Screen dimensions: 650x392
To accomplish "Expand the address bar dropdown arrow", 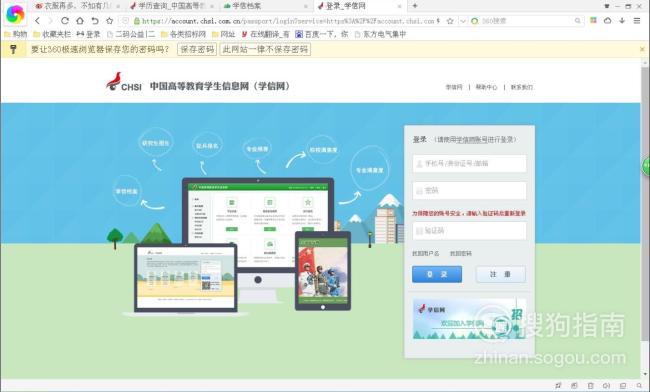I will pos(463,21).
